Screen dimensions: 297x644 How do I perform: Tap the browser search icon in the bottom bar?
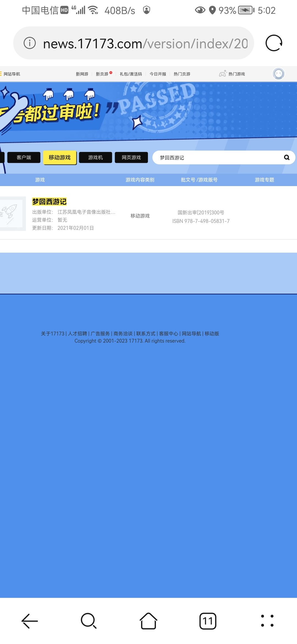(x=89, y=621)
